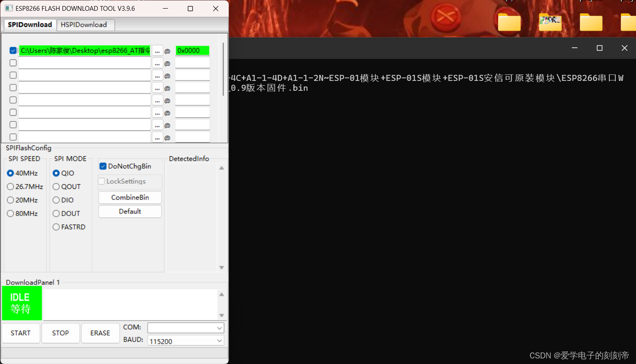The height and width of the screenshot is (364, 636).
Task: Click download log scrollbar down arrow
Action: click(222, 315)
